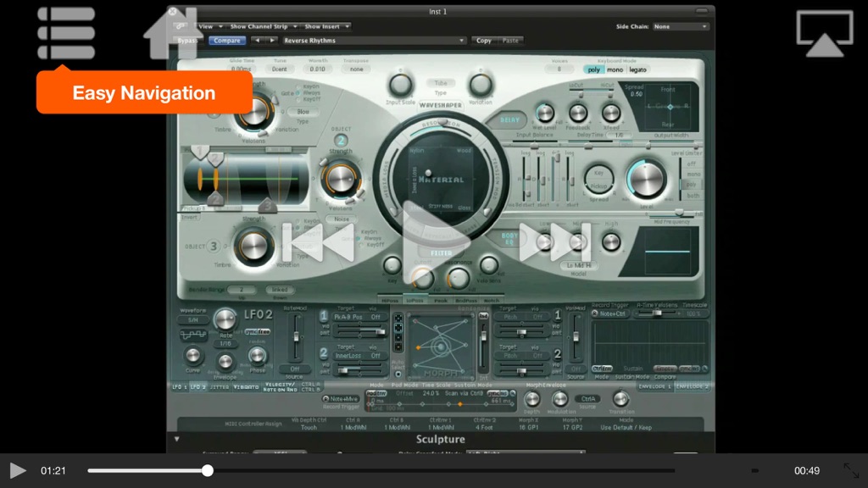868x488 pixels.
Task: Toggle the Delay section button
Action: pos(509,119)
